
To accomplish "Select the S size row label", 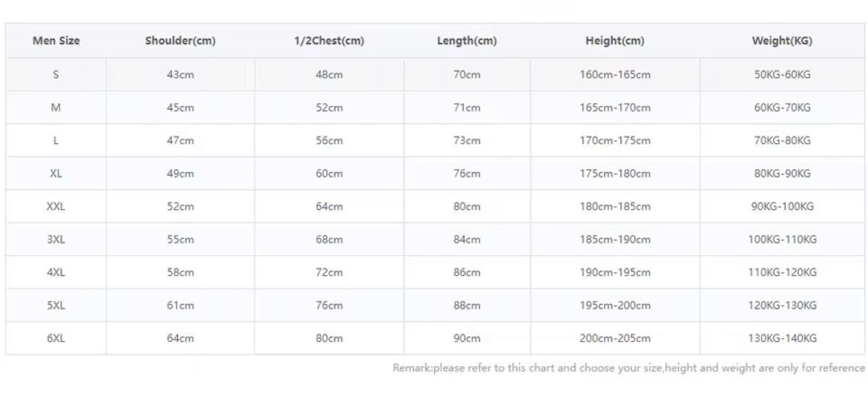I will point(56,75).
